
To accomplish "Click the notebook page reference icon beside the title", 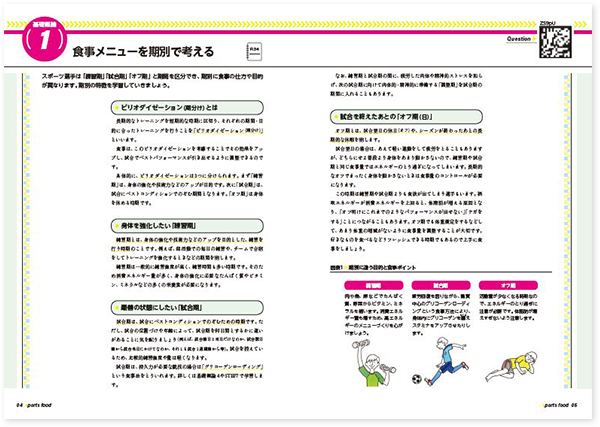I will [254, 51].
